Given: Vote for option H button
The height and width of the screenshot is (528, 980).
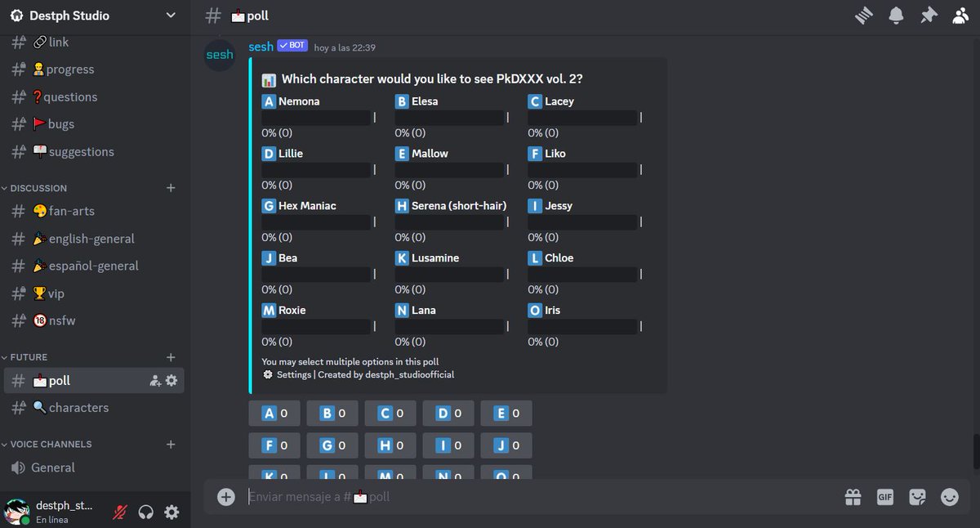Looking at the screenshot, I should coord(390,445).
